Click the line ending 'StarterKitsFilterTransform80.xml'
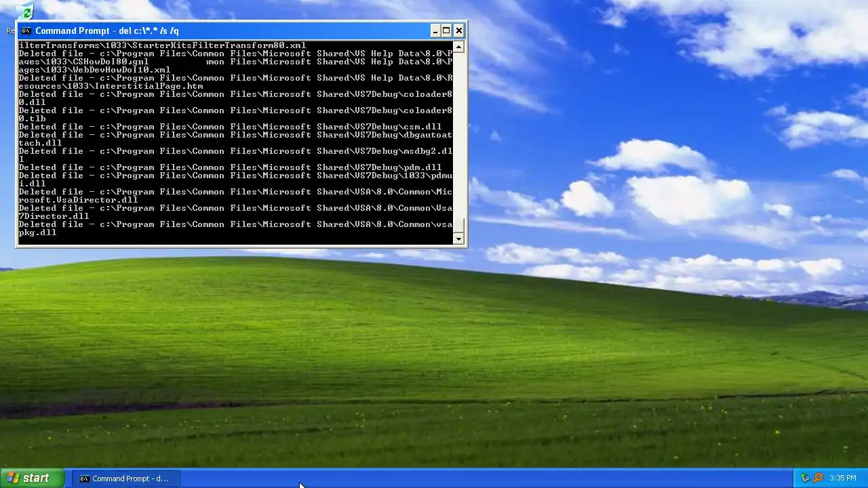This screenshot has height=488, width=868. (162, 45)
